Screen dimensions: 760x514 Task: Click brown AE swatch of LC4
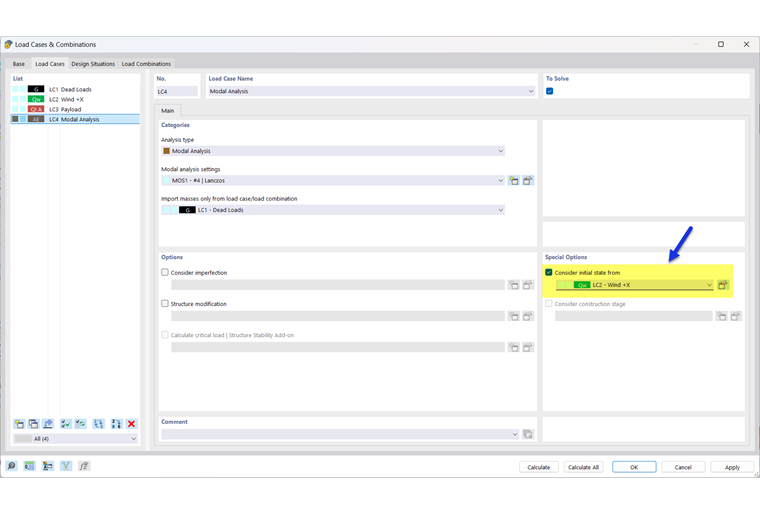(x=36, y=119)
